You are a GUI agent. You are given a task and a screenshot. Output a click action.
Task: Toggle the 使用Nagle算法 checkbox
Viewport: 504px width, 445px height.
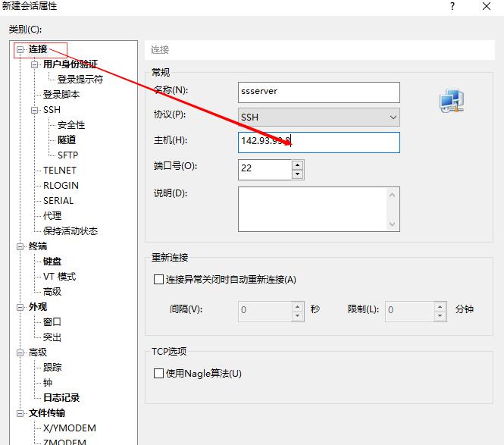[158, 373]
